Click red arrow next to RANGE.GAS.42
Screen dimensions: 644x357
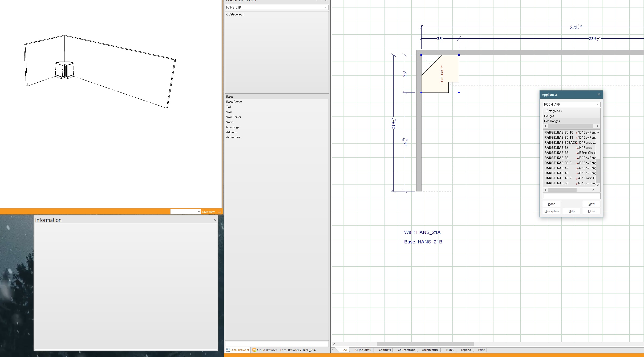(x=577, y=168)
